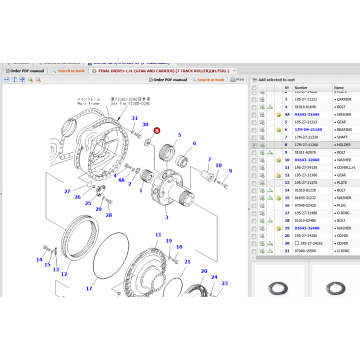
Task: Check the box for BEARING row 6
Action: [x=254, y=130]
